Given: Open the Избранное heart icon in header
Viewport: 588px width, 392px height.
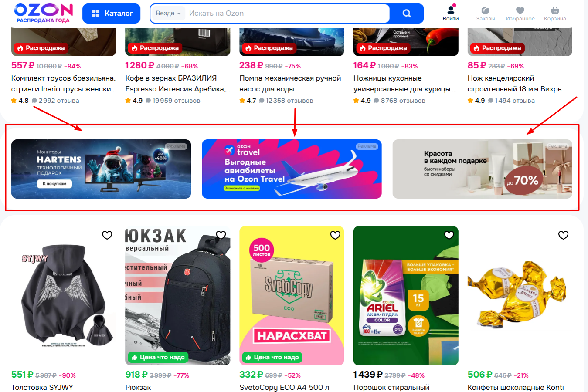Looking at the screenshot, I should pyautogui.click(x=520, y=14).
